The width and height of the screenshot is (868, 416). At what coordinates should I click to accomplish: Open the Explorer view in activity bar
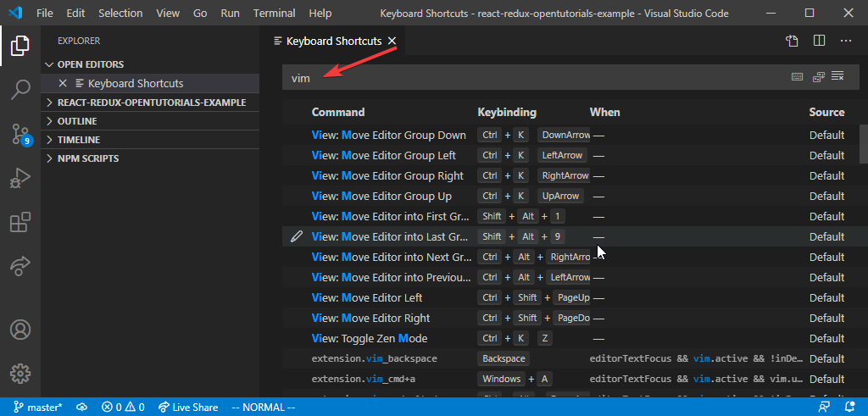(x=20, y=46)
